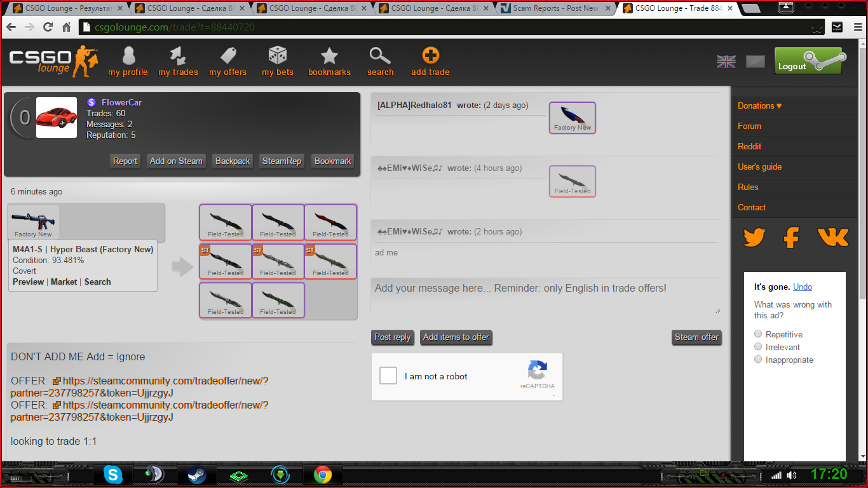Click the Steam offer button
868x488 pixels.
click(x=696, y=337)
